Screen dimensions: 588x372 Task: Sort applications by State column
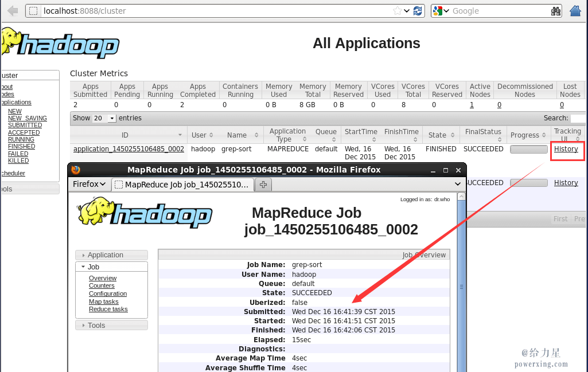441,135
